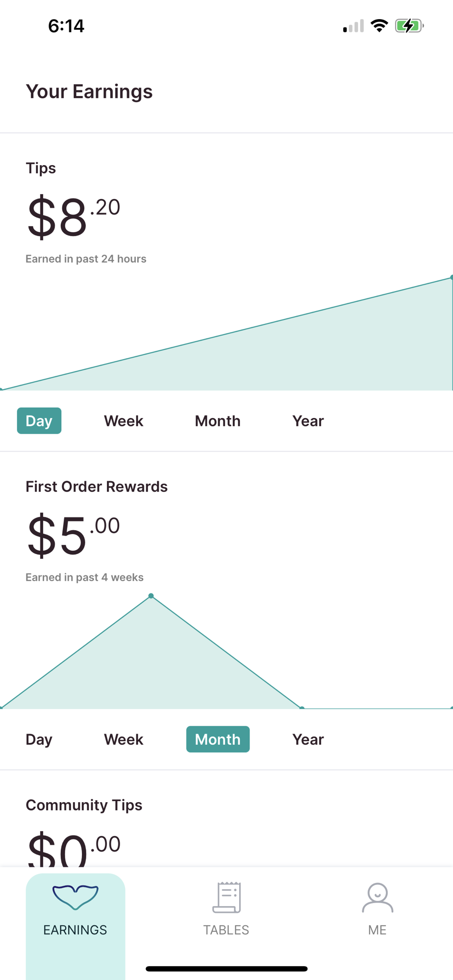Tap the First Order Rewards peak point
The image size is (453, 980).
(x=151, y=596)
